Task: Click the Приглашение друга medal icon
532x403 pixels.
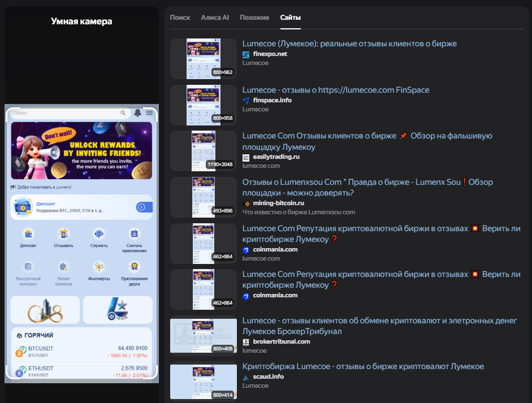Action: [135, 267]
